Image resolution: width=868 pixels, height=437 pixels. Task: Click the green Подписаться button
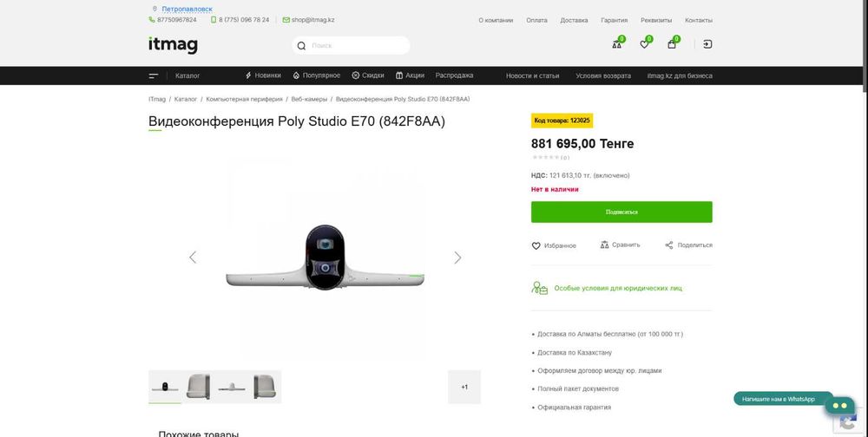pyautogui.click(x=621, y=212)
